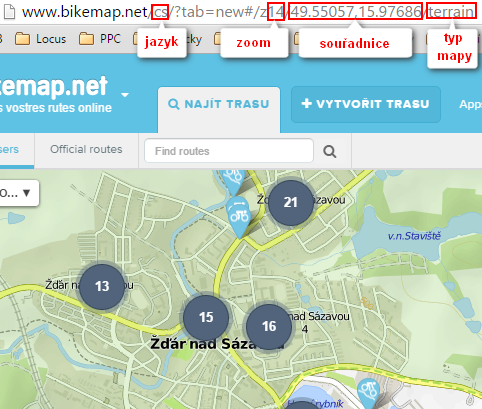Image resolution: width=482 pixels, height=409 pixels.
Task: Open the cluster marker labeled 16
Action: pyautogui.click(x=269, y=326)
